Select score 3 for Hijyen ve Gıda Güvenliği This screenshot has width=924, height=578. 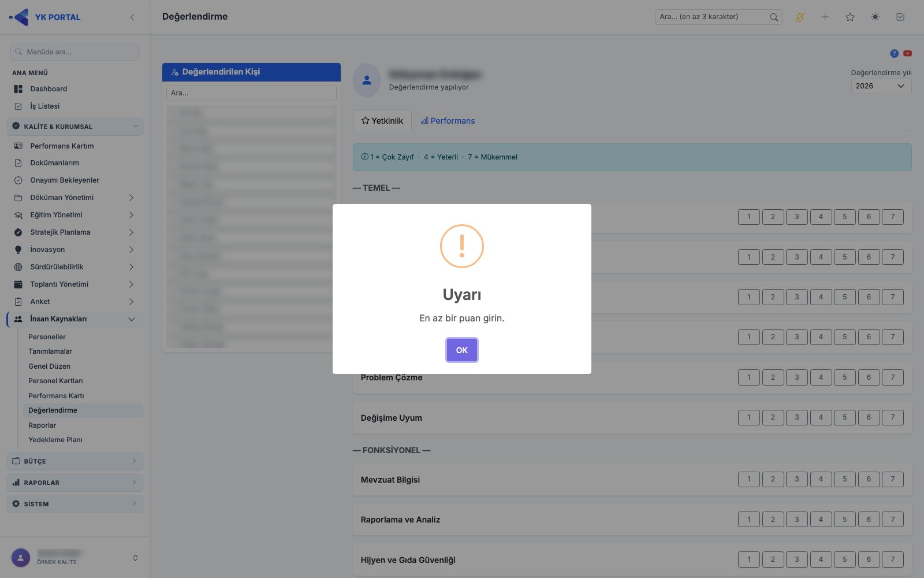[x=797, y=560]
